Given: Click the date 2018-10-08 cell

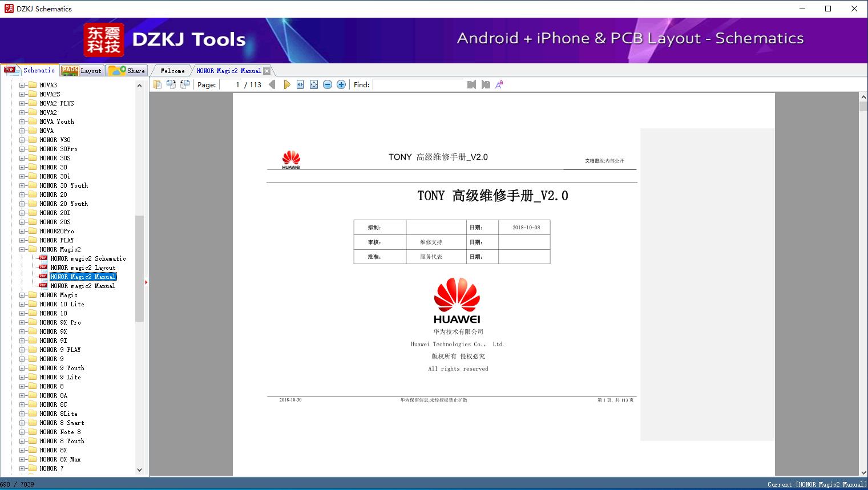Looking at the screenshot, I should click(x=526, y=227).
